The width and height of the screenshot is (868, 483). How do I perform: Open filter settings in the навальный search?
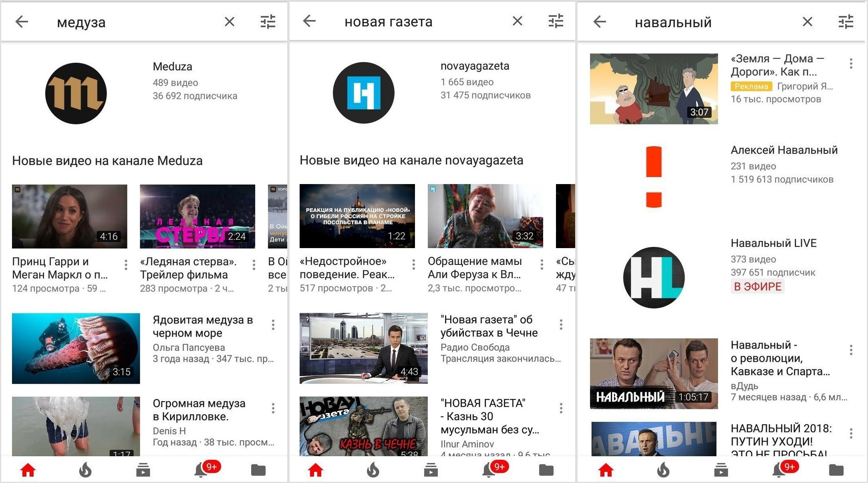pos(846,22)
